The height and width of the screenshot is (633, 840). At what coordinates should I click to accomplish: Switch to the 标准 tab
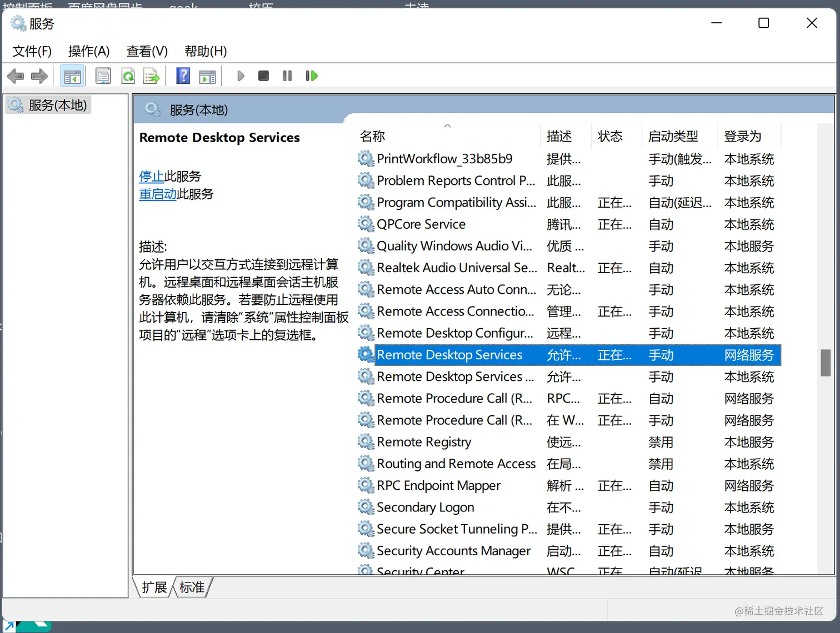192,587
